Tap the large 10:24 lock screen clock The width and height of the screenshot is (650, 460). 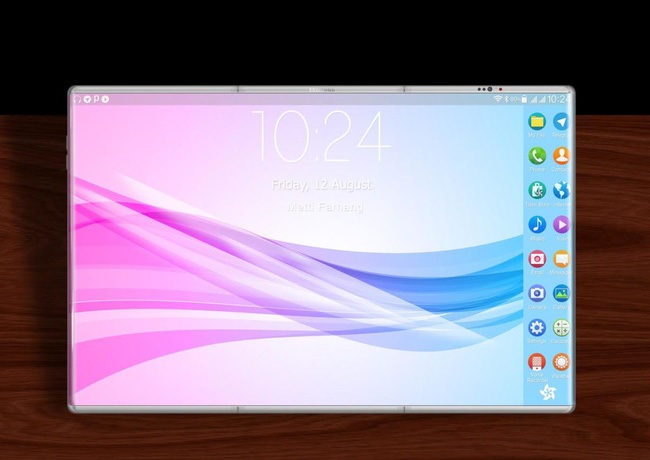point(320,137)
